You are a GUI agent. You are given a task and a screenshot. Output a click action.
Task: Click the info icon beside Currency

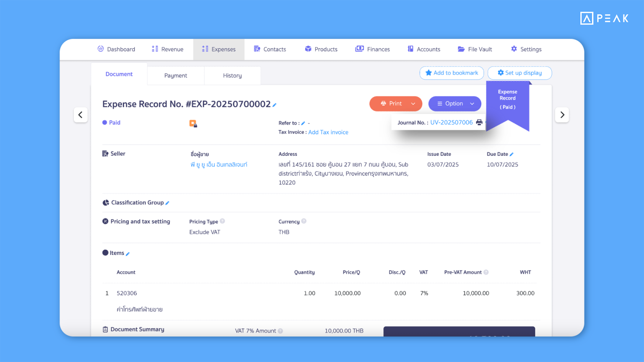coord(304,221)
